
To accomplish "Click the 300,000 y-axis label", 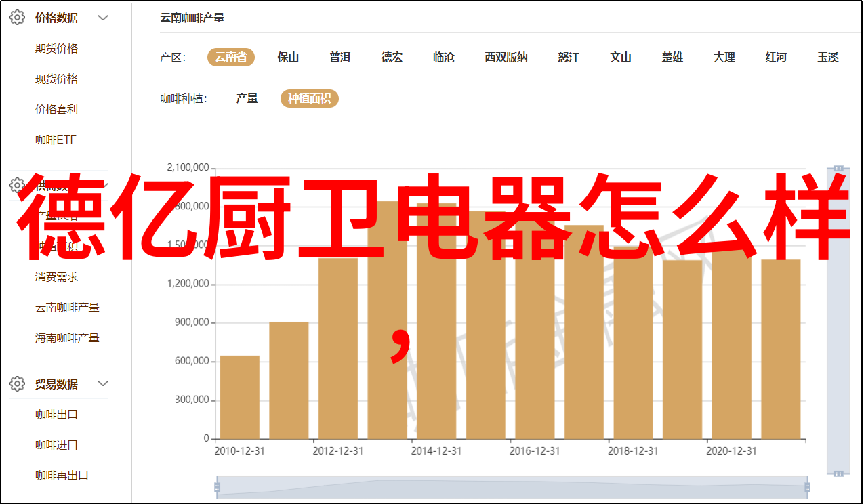I will click(x=192, y=400).
